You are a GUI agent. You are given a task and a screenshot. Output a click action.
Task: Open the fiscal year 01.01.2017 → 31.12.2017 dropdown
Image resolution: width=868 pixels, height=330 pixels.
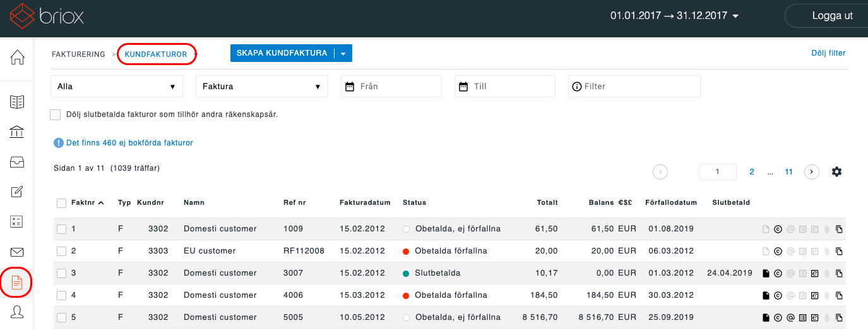click(675, 16)
